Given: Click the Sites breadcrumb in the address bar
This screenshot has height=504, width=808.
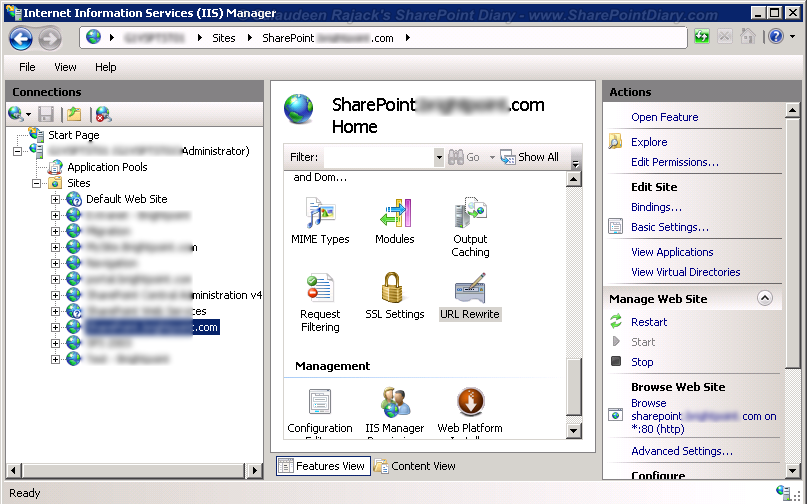Looking at the screenshot, I should [224, 38].
